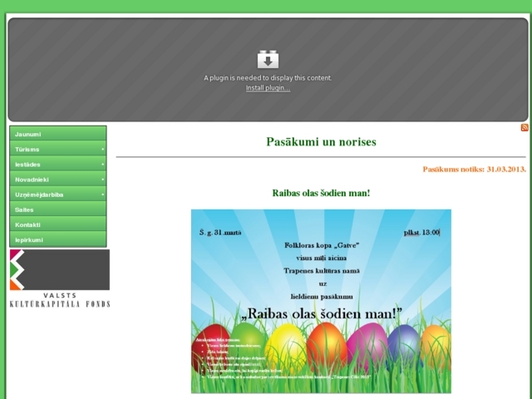Open the Saites menu item

point(58,209)
